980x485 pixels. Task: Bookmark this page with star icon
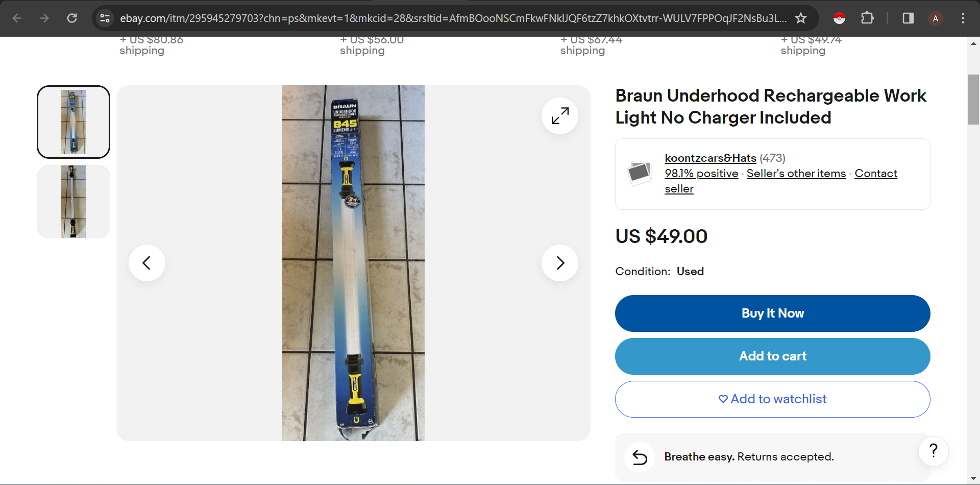pos(801,18)
